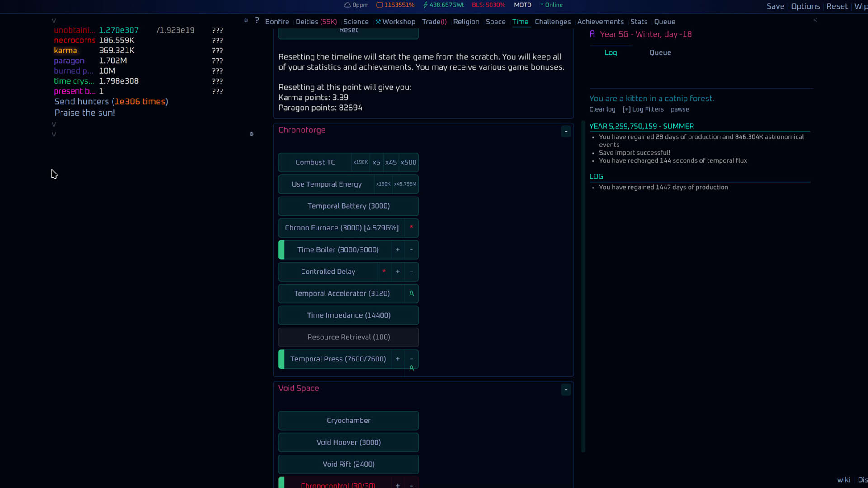Expand the chevron right below Praise the sun

tap(54, 124)
